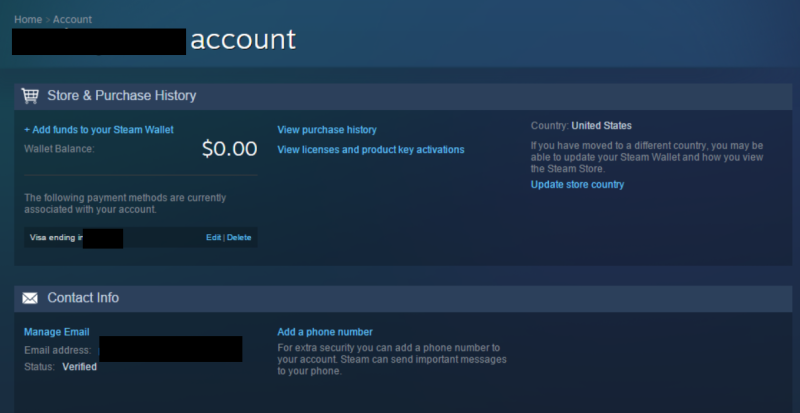Open Manage Email

point(56,332)
